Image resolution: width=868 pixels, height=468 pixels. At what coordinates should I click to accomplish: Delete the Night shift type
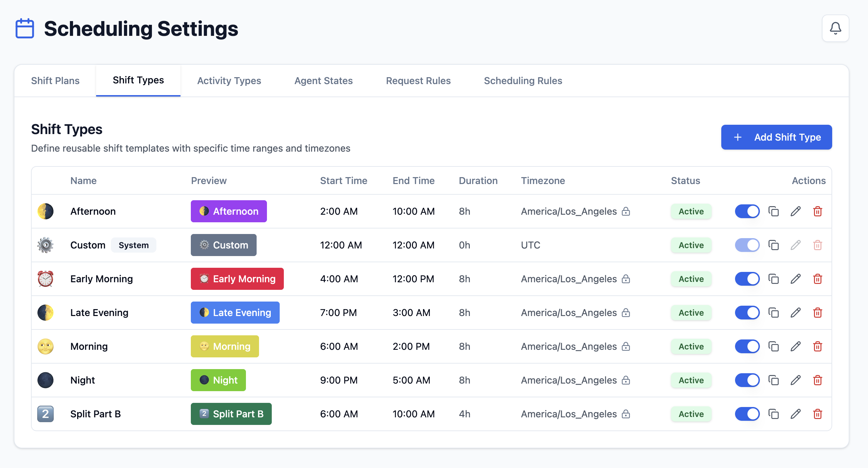coord(818,380)
